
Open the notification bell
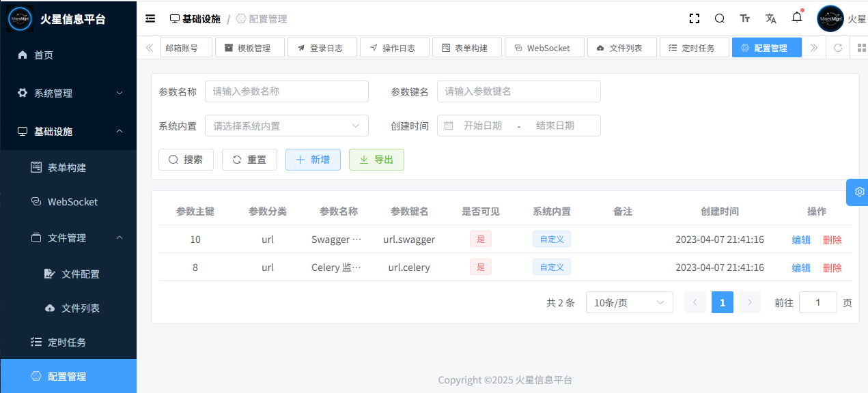797,18
